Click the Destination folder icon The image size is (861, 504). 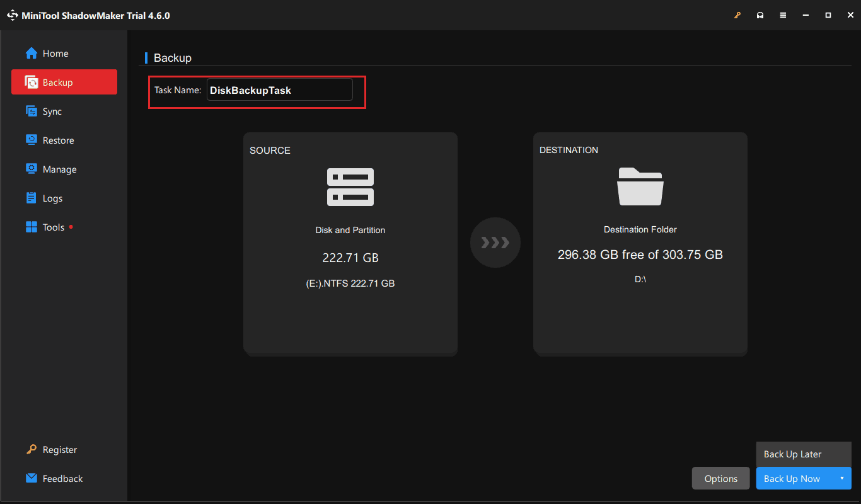pyautogui.click(x=640, y=186)
